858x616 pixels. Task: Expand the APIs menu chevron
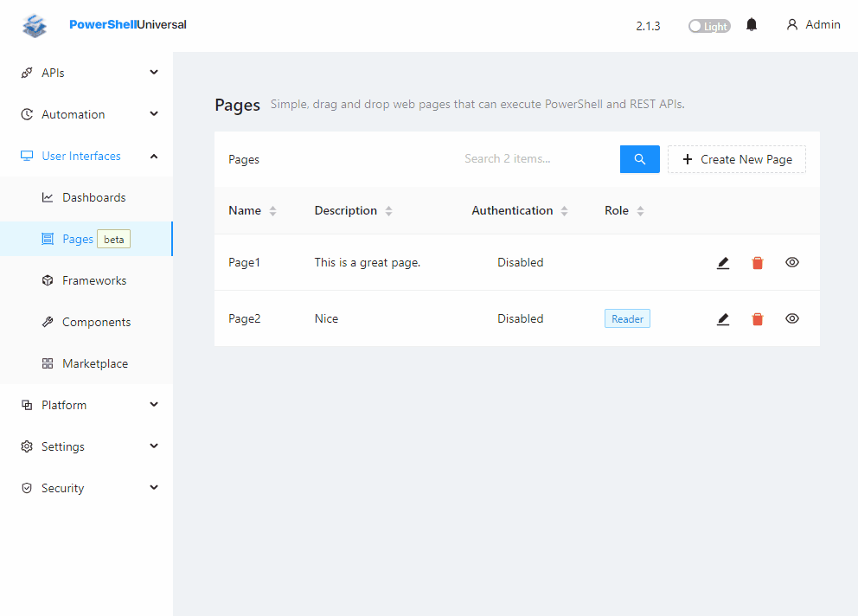(x=154, y=73)
